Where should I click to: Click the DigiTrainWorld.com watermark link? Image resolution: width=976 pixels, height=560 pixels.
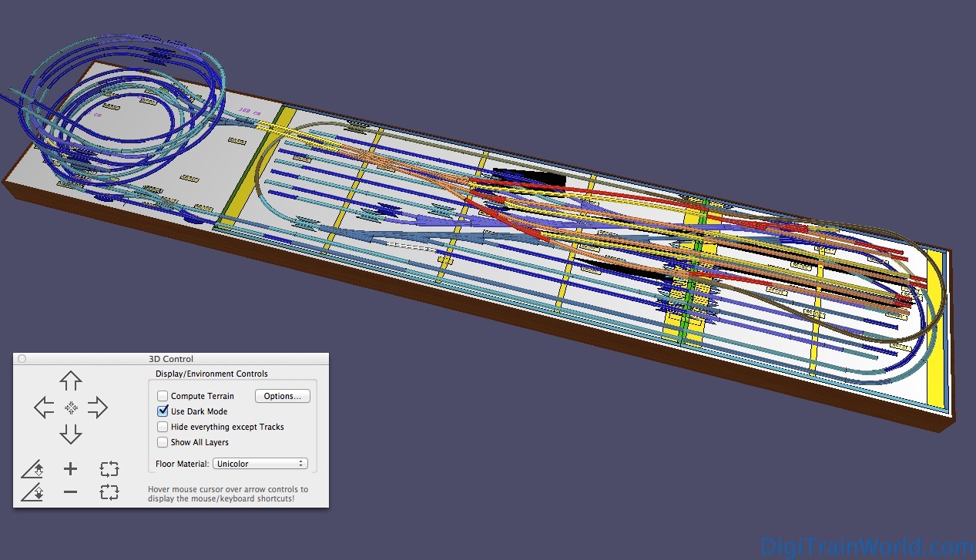[x=867, y=547]
